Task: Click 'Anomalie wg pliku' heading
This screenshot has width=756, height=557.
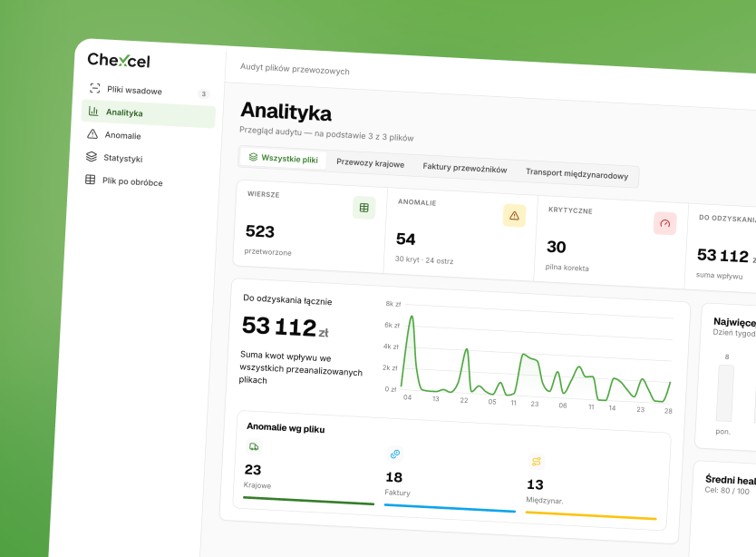Action: (x=286, y=427)
